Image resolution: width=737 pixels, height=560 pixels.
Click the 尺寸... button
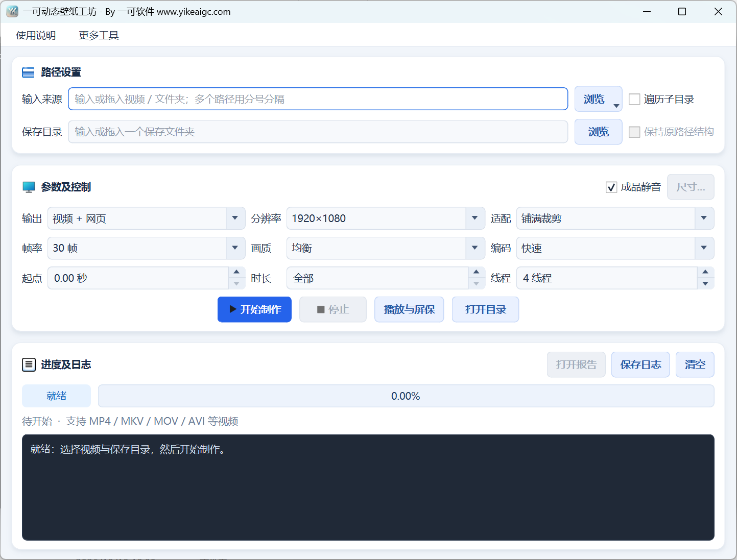coord(691,187)
